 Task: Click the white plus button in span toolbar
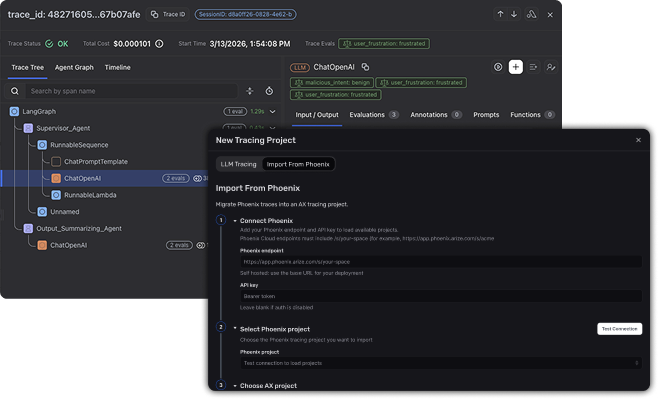516,67
